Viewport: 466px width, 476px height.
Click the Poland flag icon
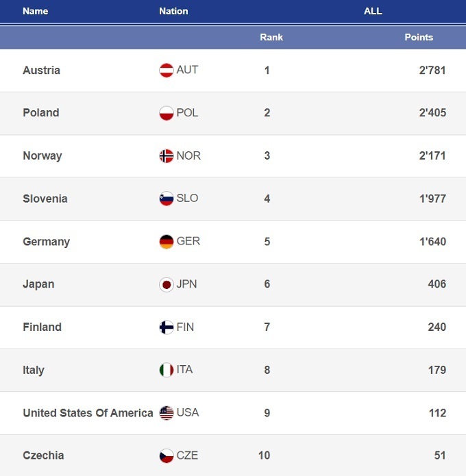point(166,113)
